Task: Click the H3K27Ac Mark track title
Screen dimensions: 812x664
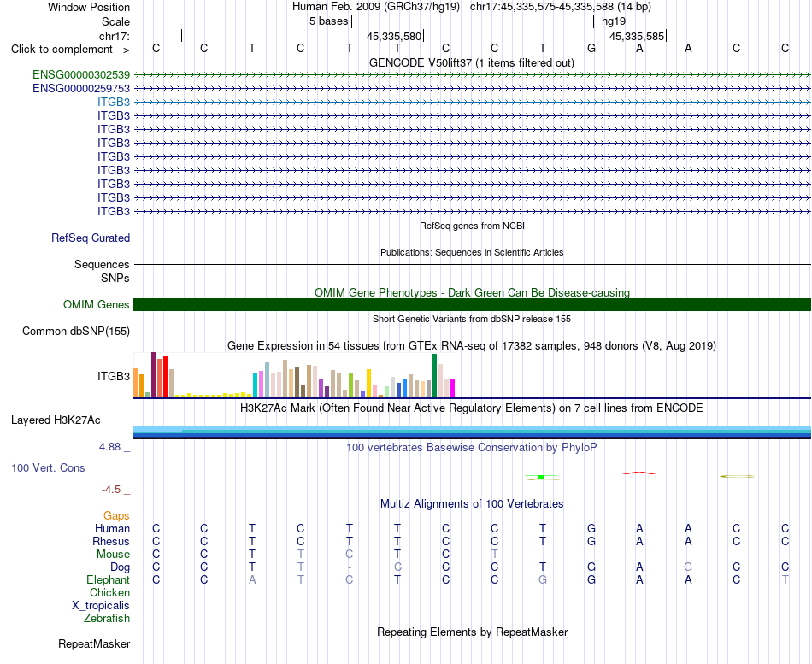Action: coord(472,408)
